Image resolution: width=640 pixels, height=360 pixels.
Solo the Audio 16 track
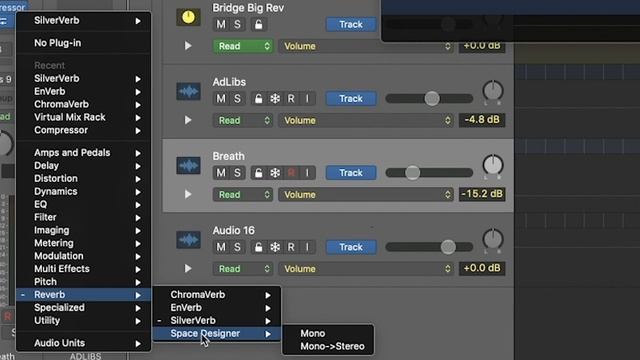coord(237,247)
